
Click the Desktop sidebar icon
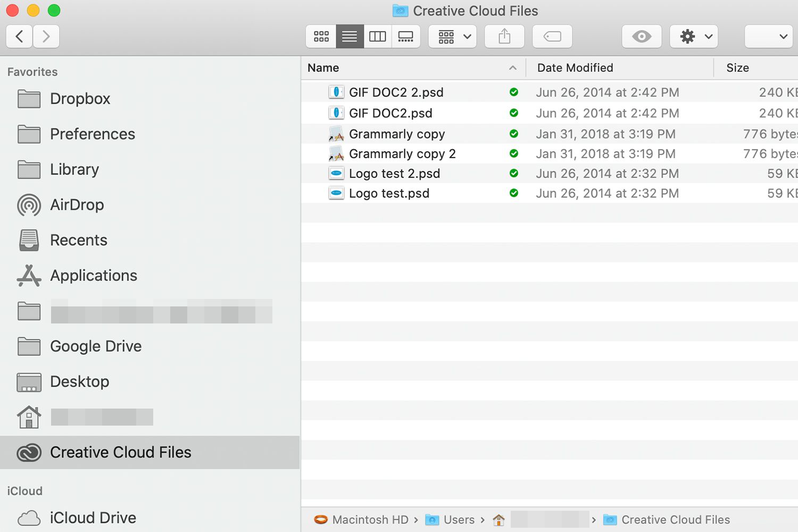29,382
